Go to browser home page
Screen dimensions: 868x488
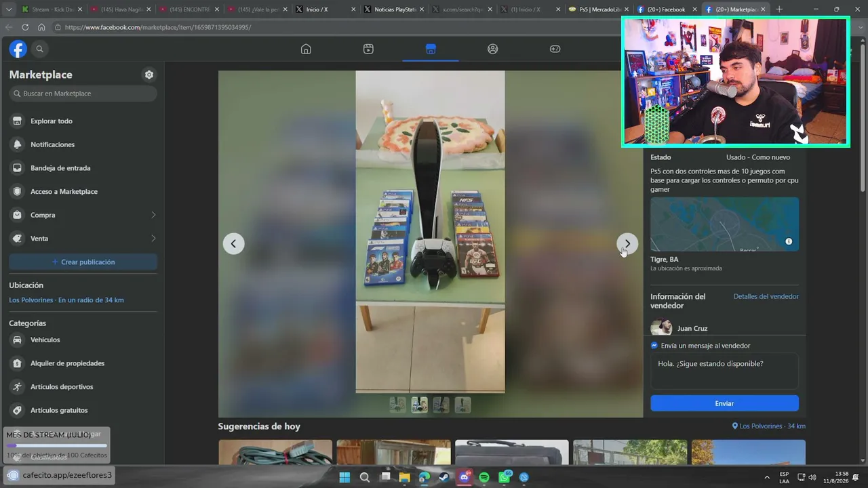[41, 27]
